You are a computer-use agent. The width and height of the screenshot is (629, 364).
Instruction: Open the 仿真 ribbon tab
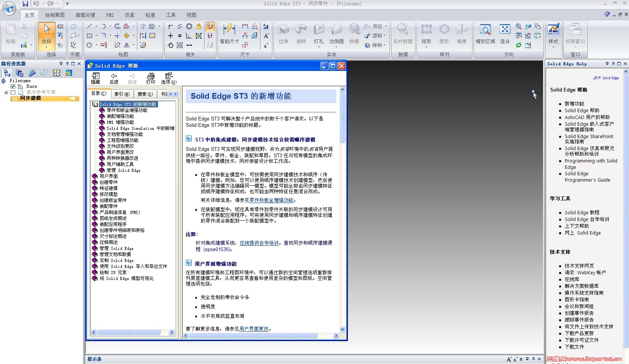click(x=129, y=15)
